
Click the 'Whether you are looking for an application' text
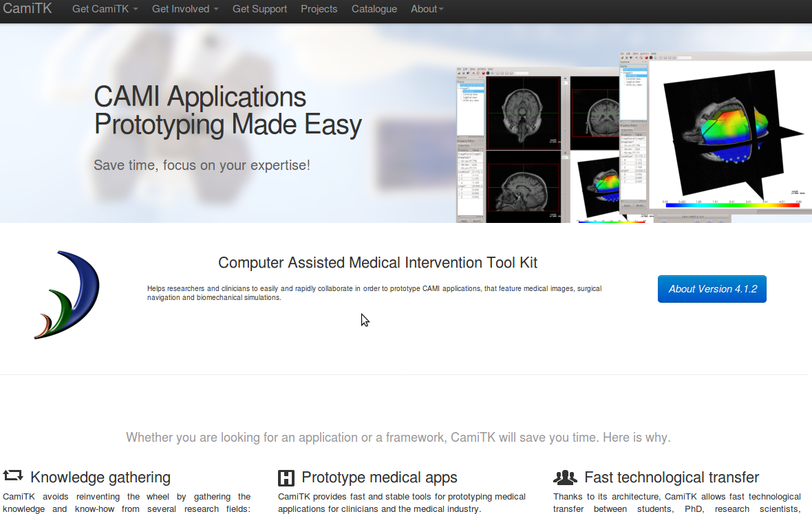coord(398,438)
